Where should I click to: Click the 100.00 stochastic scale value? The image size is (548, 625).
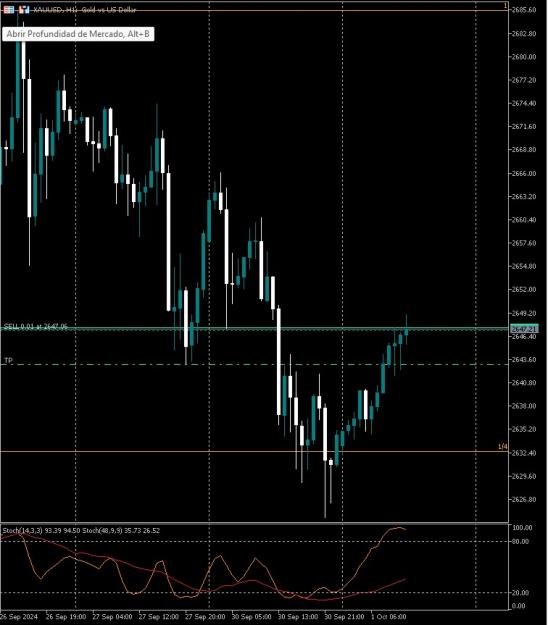pyautogui.click(x=522, y=527)
